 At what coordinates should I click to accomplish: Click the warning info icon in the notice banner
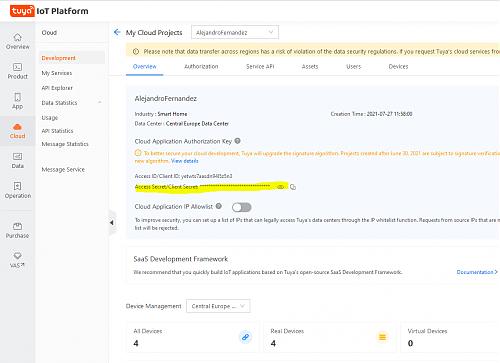(136, 52)
